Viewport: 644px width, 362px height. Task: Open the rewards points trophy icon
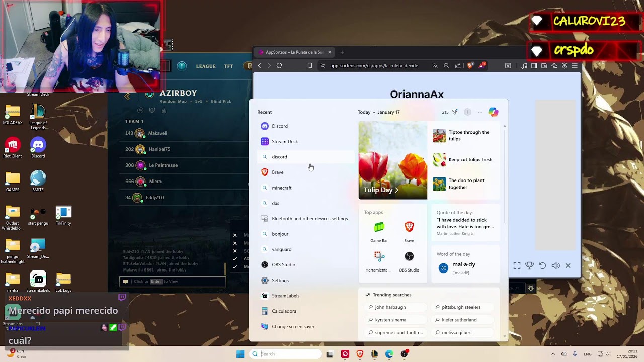click(455, 112)
